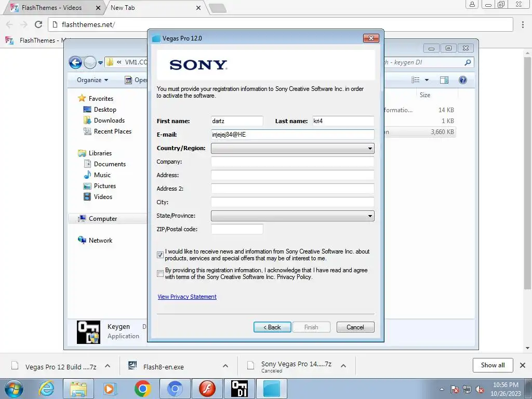Image resolution: width=532 pixels, height=399 pixels.
Task: Click the Keygen DI taskbar icon
Action: [x=239, y=389]
